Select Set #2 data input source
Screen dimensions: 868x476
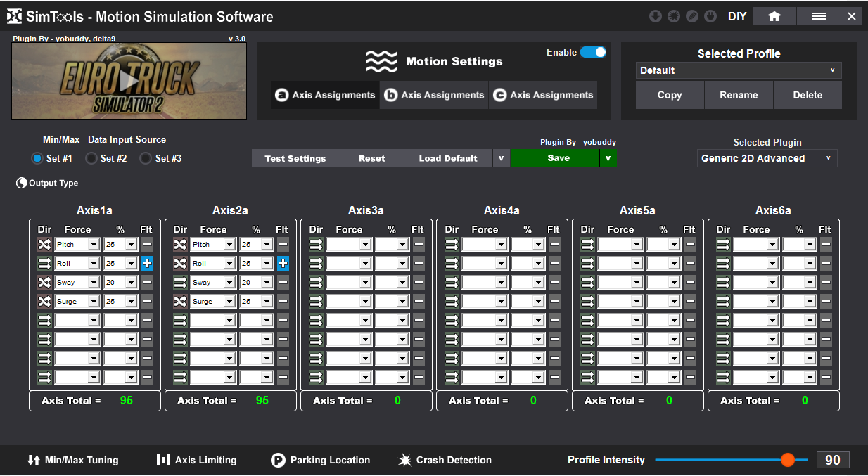click(x=91, y=158)
